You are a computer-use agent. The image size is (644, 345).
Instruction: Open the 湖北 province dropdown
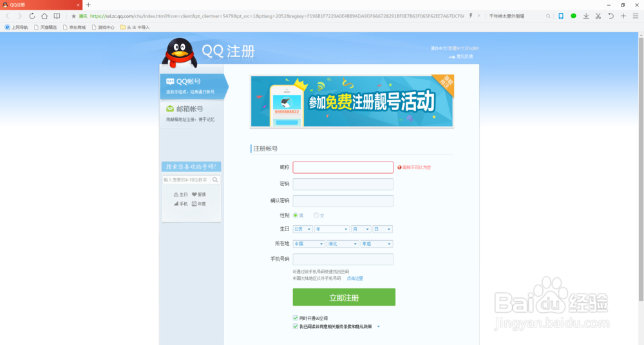[343, 244]
